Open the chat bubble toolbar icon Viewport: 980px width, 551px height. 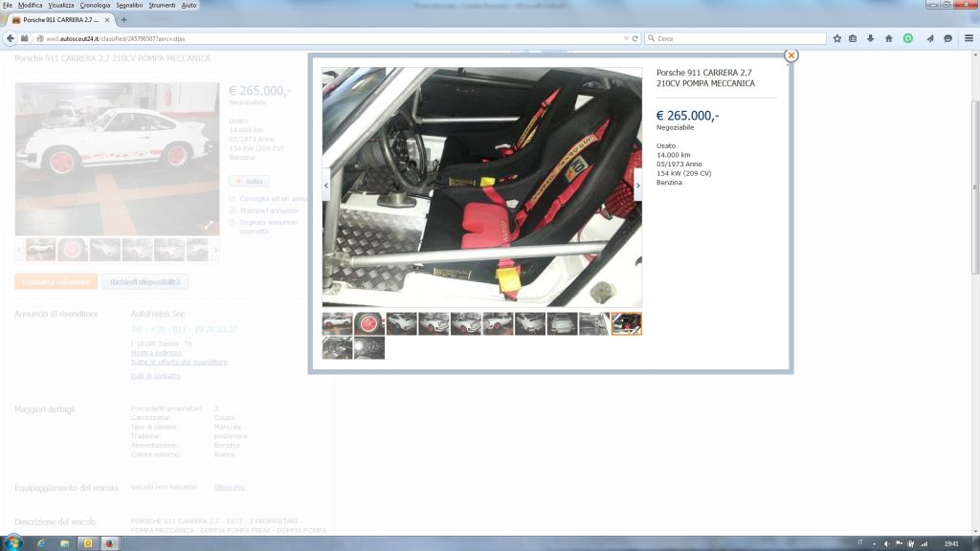click(948, 38)
